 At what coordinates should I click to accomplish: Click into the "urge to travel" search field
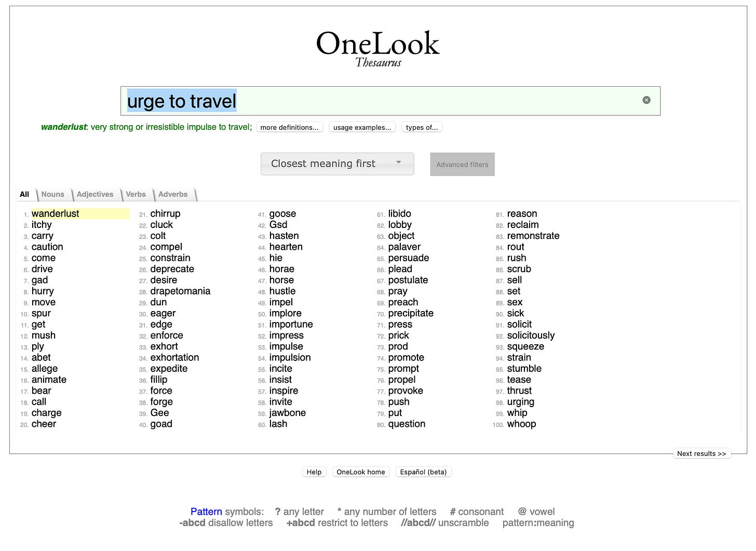[390, 101]
